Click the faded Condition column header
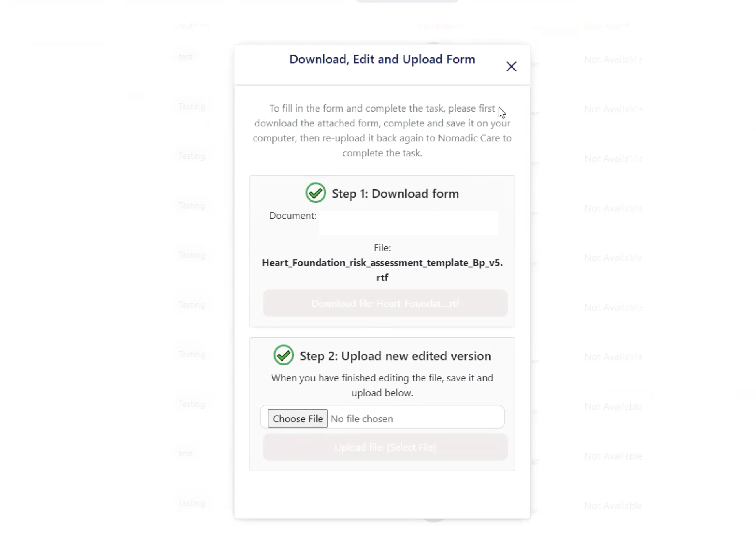Screen dimensions: 756x535 tap(191, 26)
